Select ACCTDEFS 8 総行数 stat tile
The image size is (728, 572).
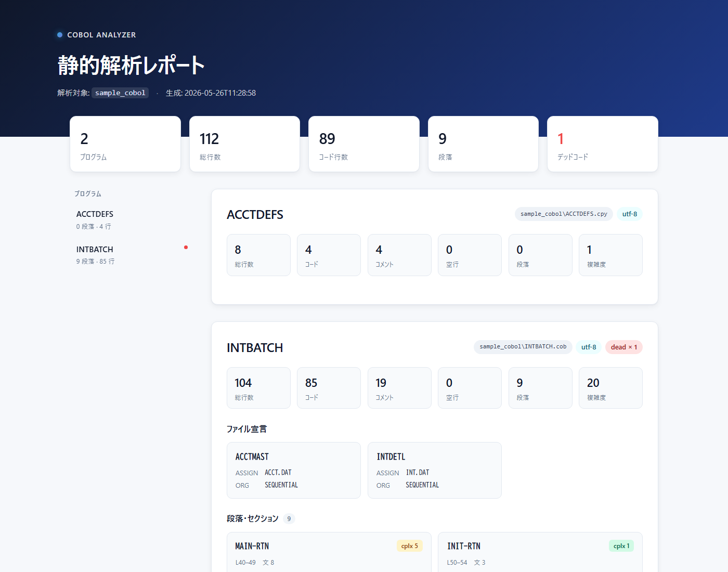click(258, 255)
